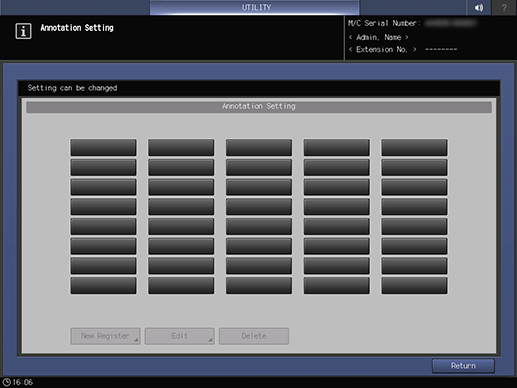Click the Delete button
This screenshot has width=517, height=388.
[254, 336]
